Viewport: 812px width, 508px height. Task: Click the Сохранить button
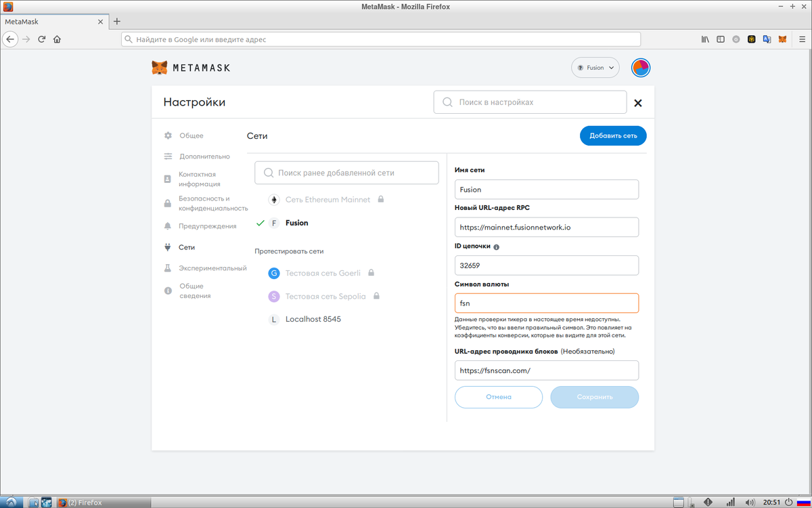click(x=595, y=397)
